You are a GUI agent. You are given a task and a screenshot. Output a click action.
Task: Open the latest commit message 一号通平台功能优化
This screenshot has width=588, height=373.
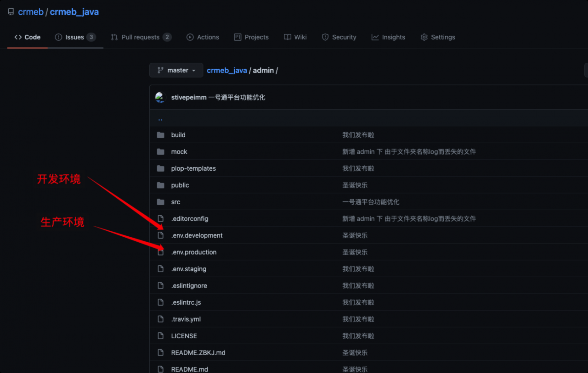click(237, 97)
